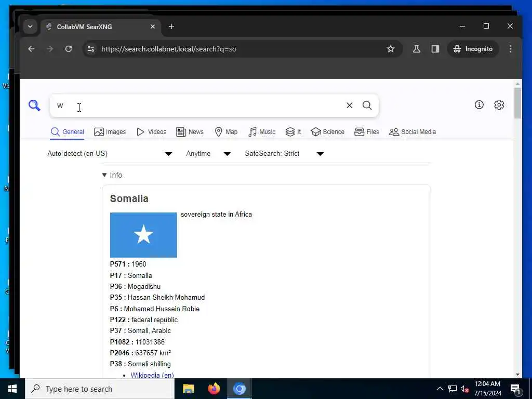Open Chrome three-dot menu
Image resolution: width=532 pixels, height=399 pixels.
pos(510,49)
